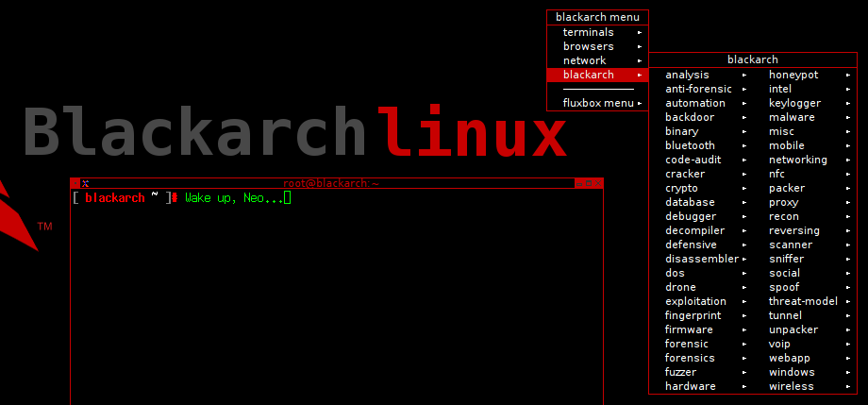Image resolution: width=868 pixels, height=405 pixels.
Task: Open the database tools submenu
Action: (701, 202)
